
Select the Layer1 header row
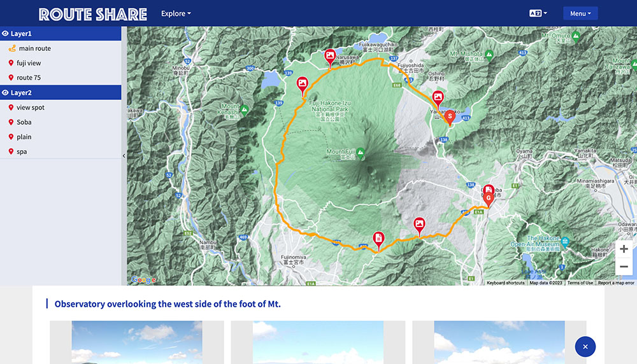pyautogui.click(x=61, y=34)
